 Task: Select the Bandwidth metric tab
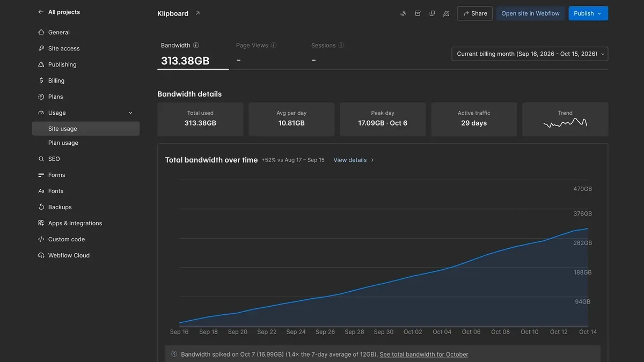coord(193,54)
